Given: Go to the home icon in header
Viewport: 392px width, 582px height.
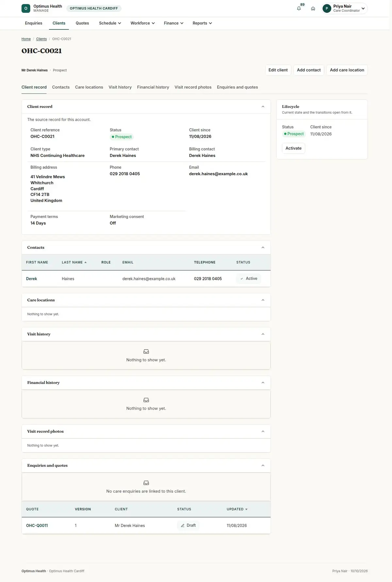Looking at the screenshot, I should coord(313,9).
